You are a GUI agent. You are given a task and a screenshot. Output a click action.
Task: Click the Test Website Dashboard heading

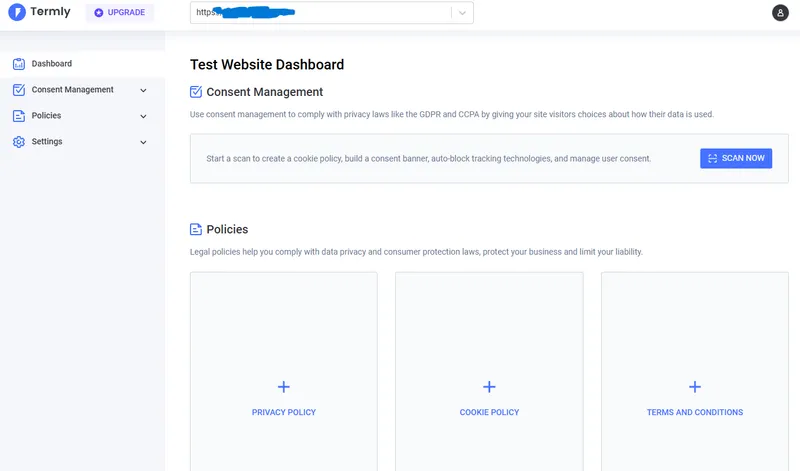(267, 65)
